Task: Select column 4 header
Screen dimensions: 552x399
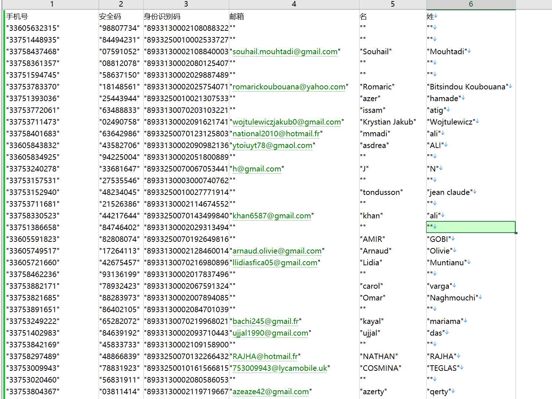Action: pyautogui.click(x=294, y=4)
